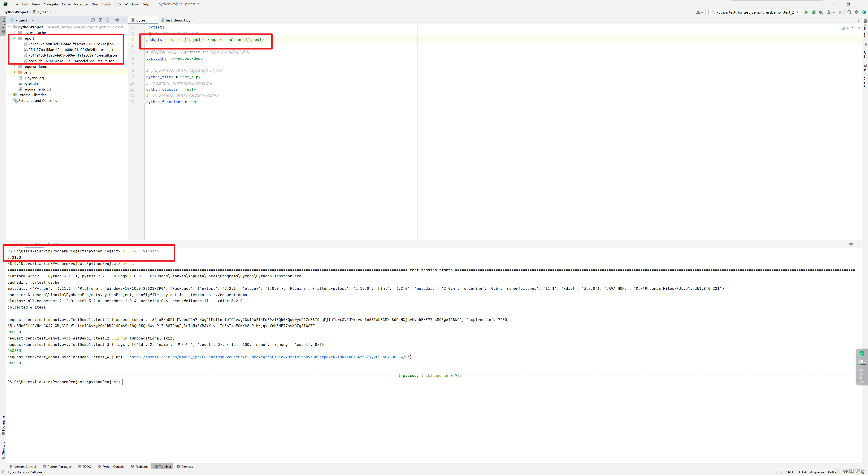Open Project panel gear options

pyautogui.click(x=117, y=20)
